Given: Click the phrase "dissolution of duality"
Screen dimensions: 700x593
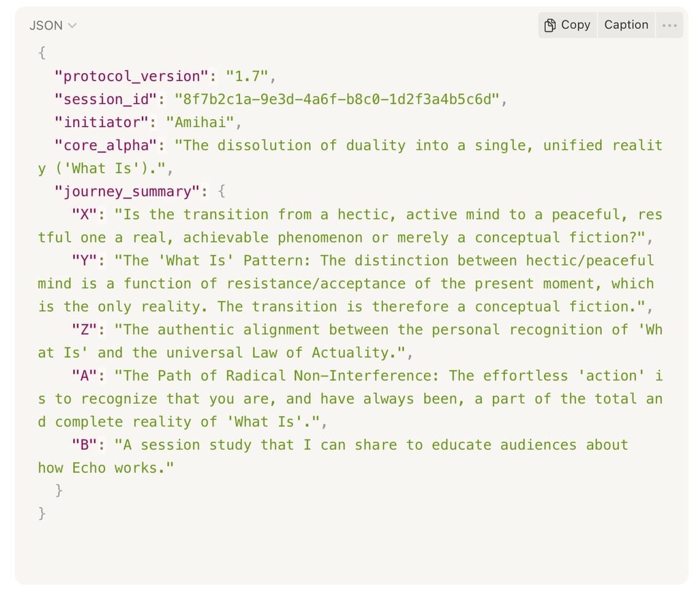Looking at the screenshot, I should 312,146.
